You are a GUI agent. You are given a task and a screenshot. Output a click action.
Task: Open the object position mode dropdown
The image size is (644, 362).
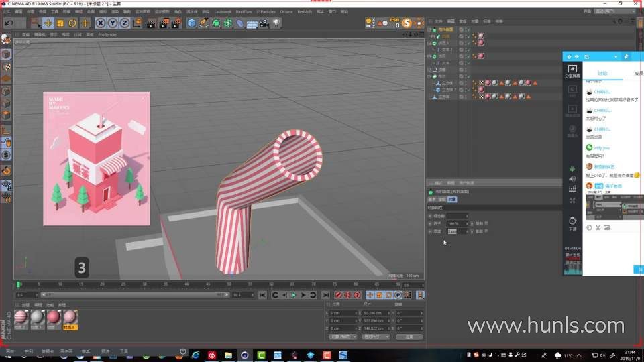pos(343,337)
